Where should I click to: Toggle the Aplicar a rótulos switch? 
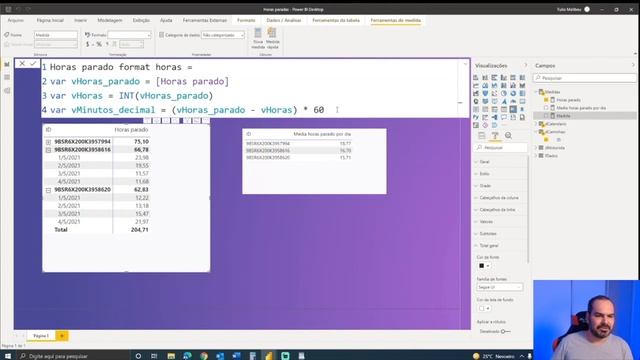[x=505, y=331]
